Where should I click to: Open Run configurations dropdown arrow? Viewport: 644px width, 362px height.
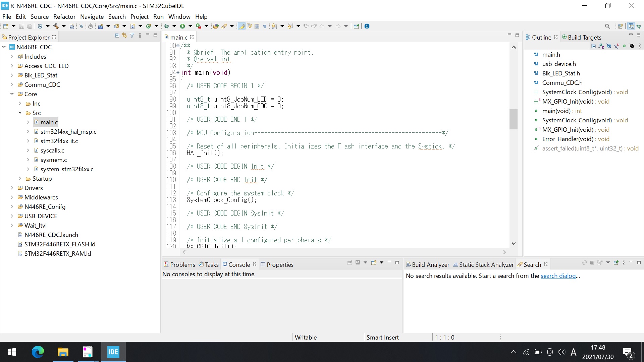click(x=190, y=26)
